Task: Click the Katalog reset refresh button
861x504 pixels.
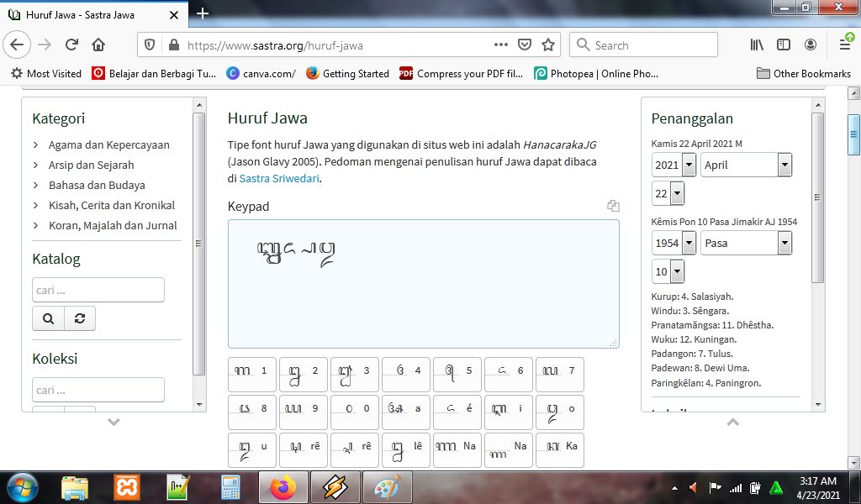Action: pos(80,318)
